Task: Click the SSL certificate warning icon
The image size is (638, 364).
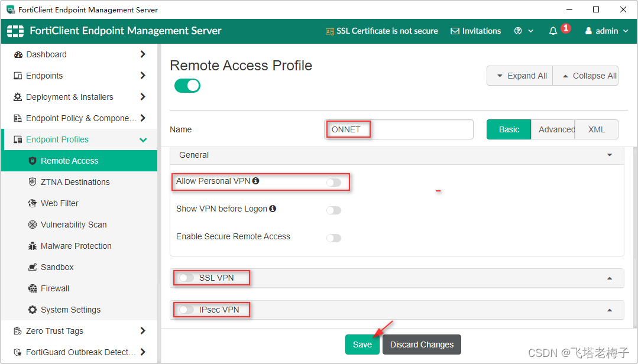Action: tap(329, 31)
